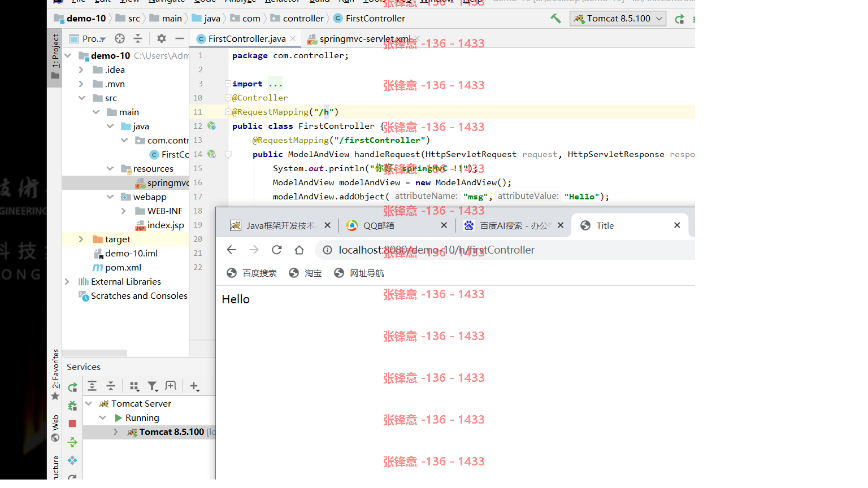This screenshot has height=488, width=868.
Task: Click Services rerun icon
Action: click(72, 387)
